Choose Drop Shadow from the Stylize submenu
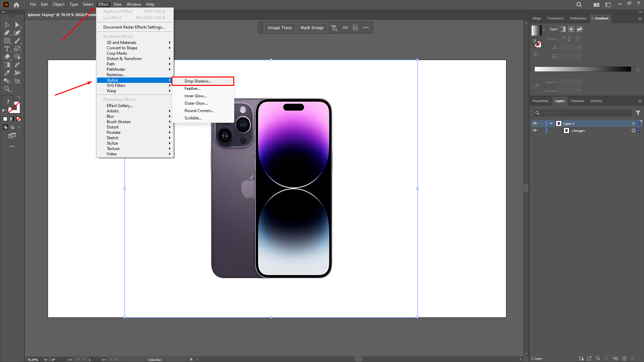The height and width of the screenshot is (362, 644). pyautogui.click(x=198, y=81)
